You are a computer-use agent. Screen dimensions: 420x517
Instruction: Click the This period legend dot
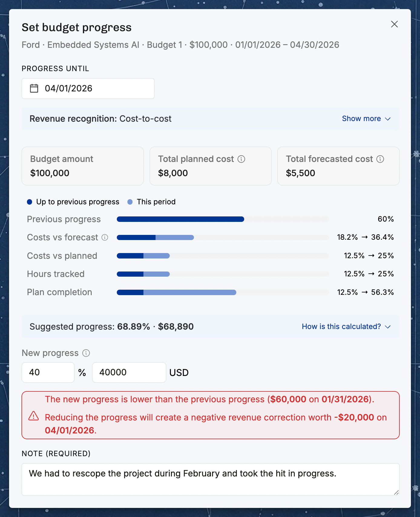130,202
